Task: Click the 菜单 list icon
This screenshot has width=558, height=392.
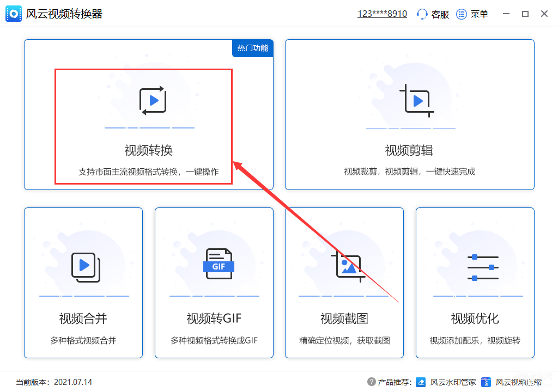Action: click(462, 14)
